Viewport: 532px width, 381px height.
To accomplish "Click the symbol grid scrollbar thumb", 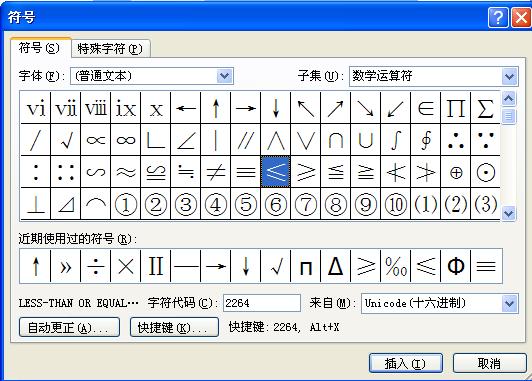I will pyautogui.click(x=508, y=116).
